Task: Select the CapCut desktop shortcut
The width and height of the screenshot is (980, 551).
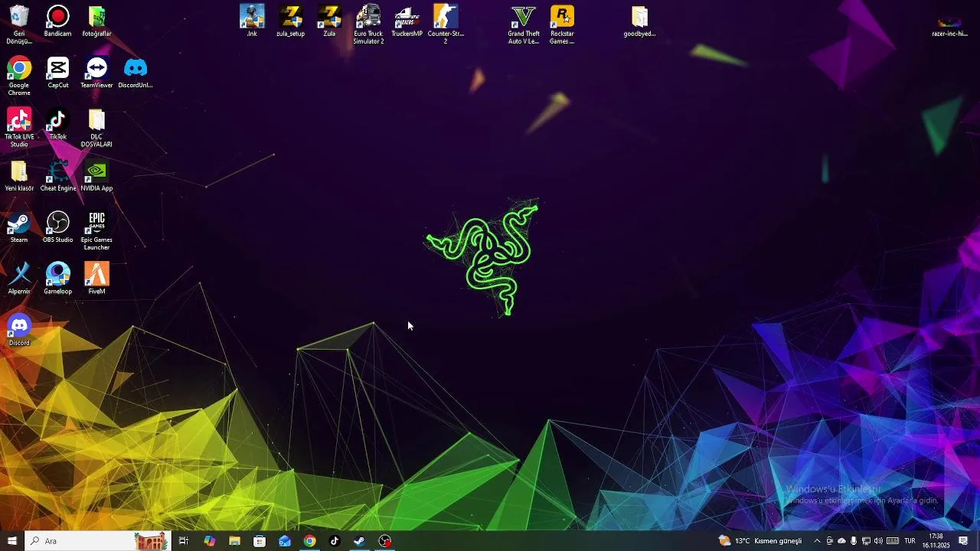Action: pyautogui.click(x=57, y=73)
